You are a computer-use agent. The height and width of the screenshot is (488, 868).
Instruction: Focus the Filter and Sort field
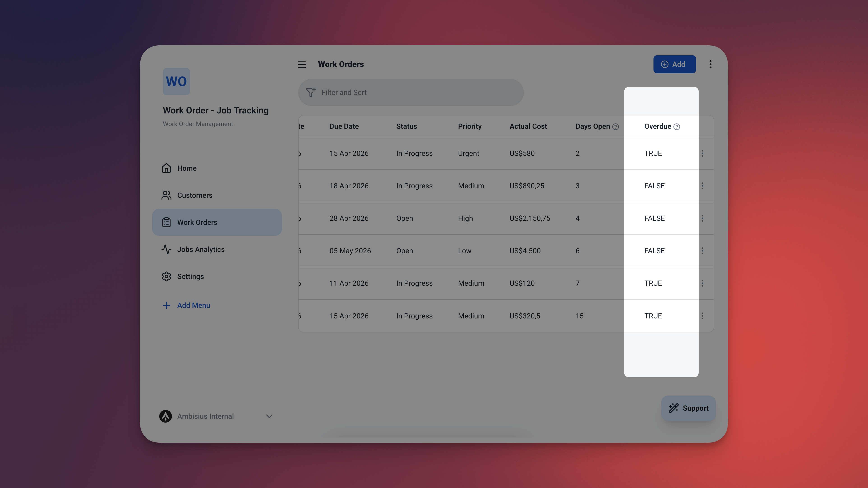[x=418, y=92]
